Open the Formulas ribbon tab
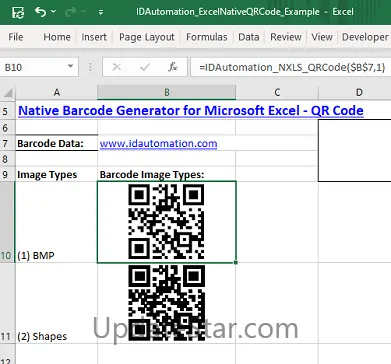Viewport: 391px width, 364px height. (x=207, y=37)
